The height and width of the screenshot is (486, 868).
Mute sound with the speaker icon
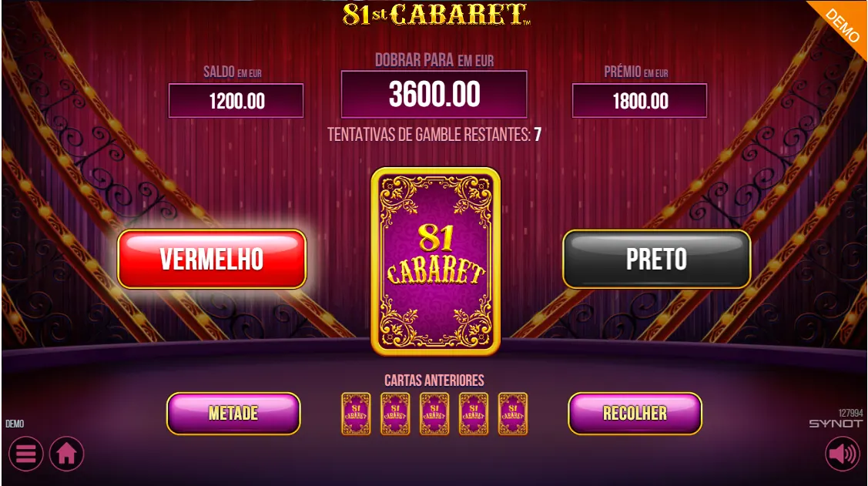coord(843,454)
